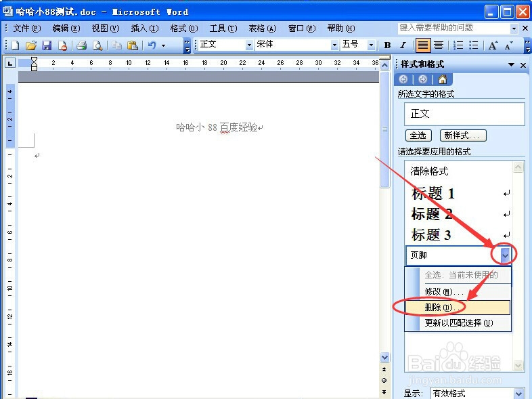Open the help question history dropdown

[514, 28]
